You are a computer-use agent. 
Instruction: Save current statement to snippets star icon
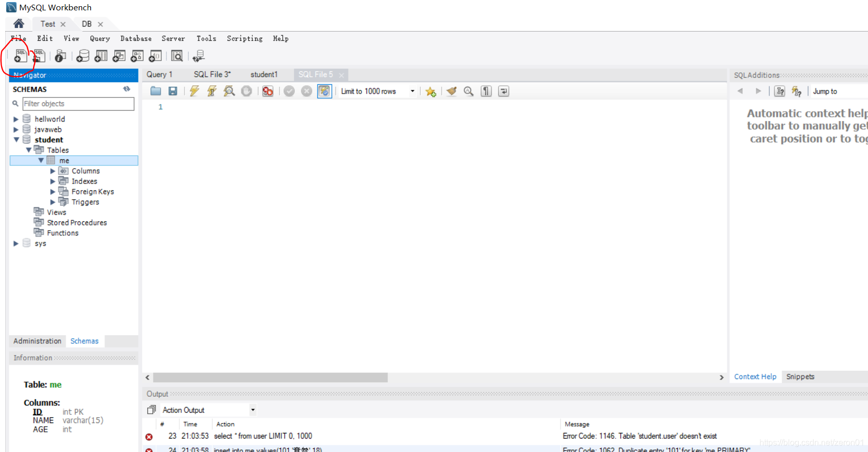431,92
